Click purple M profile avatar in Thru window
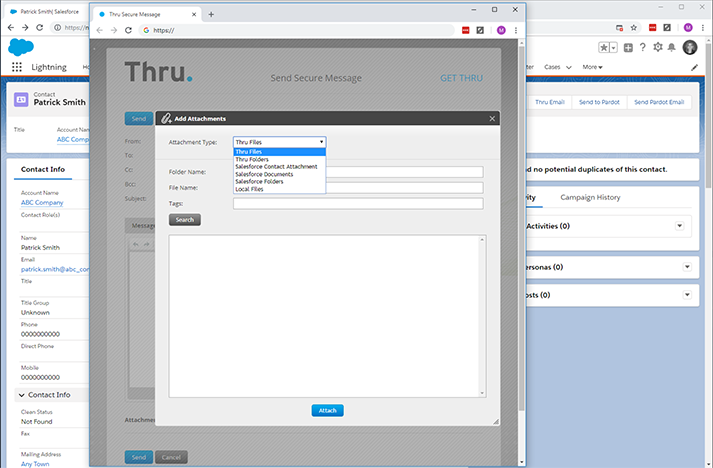This screenshot has height=468, width=713. [x=501, y=30]
